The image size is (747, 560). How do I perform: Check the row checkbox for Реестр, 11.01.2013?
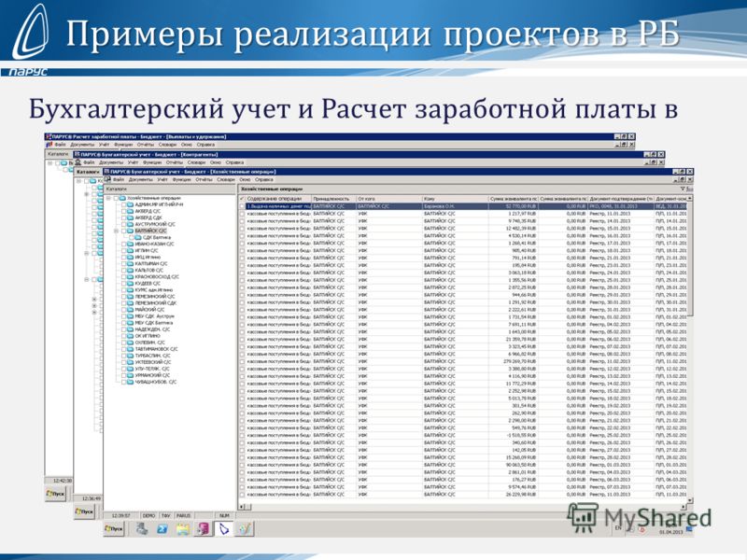pos(242,214)
